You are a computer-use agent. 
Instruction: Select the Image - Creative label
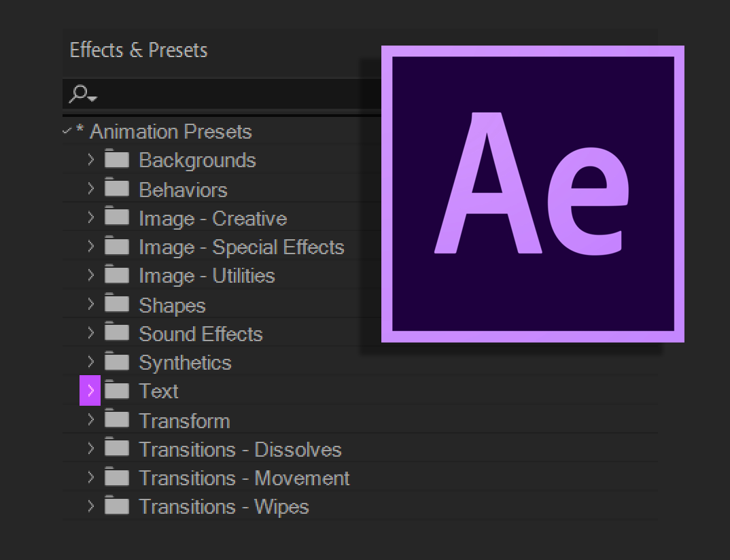tap(213, 219)
